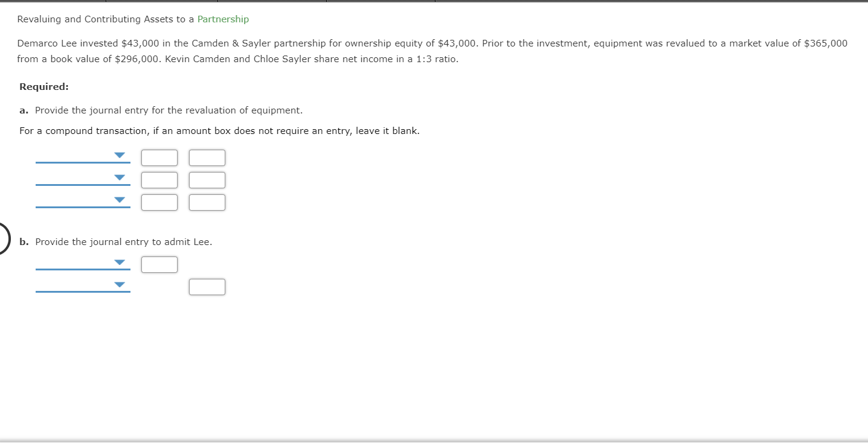Click the part b instruction text

(x=123, y=241)
